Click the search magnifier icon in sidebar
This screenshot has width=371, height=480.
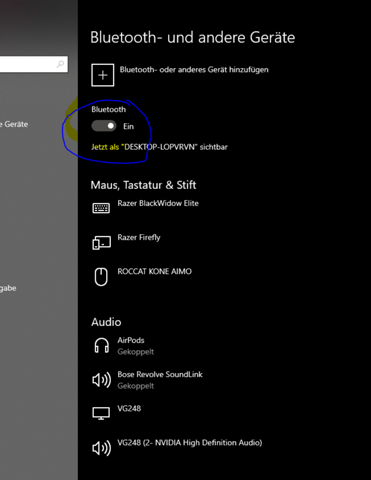[60, 64]
